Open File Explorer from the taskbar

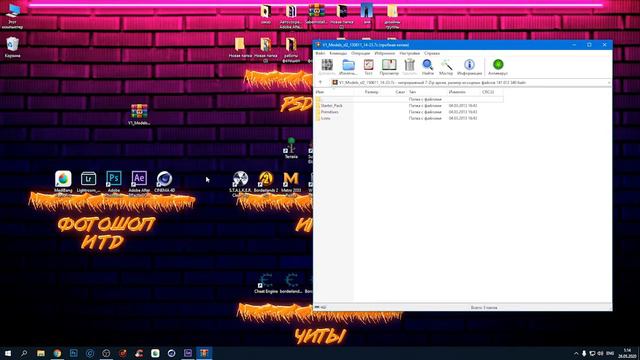[41, 353]
